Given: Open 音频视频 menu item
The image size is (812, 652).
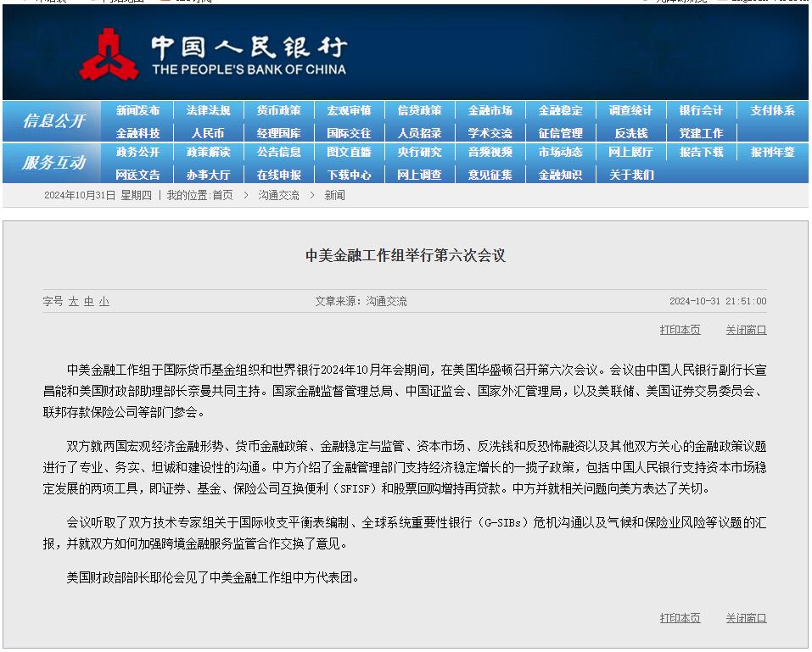Looking at the screenshot, I should tap(490, 152).
